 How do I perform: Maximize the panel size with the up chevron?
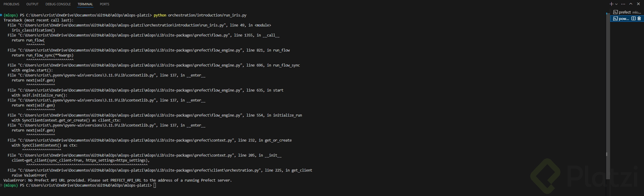[x=631, y=4]
